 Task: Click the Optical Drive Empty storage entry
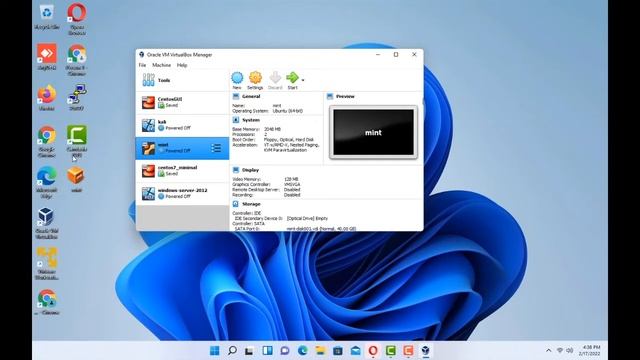pyautogui.click(x=307, y=219)
